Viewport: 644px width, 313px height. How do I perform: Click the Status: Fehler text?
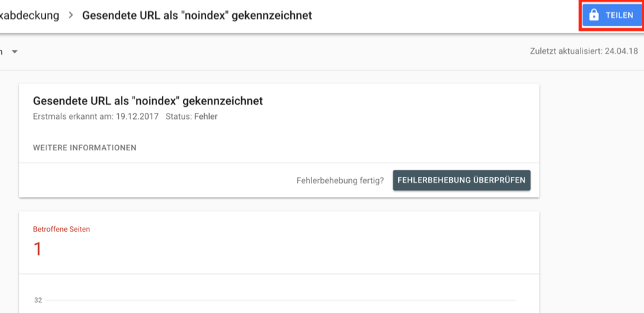[191, 116]
